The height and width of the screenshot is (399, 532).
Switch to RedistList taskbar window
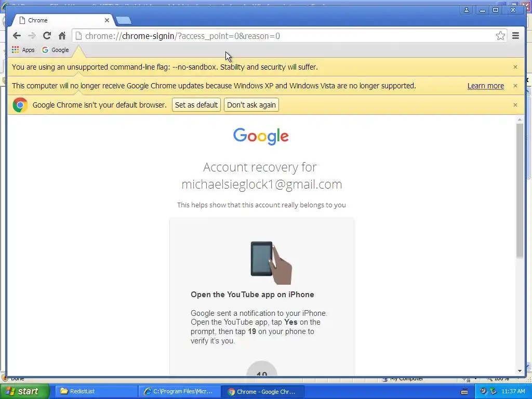tap(96, 391)
